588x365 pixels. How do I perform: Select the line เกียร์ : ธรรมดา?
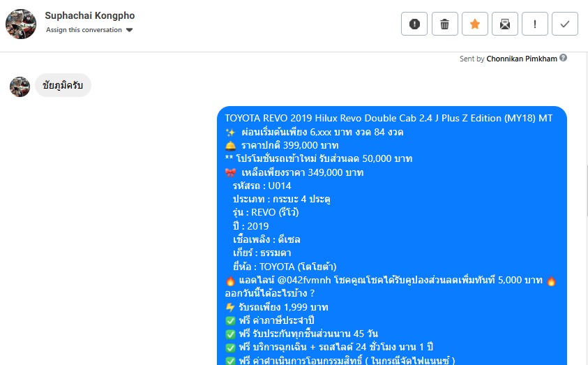point(262,253)
